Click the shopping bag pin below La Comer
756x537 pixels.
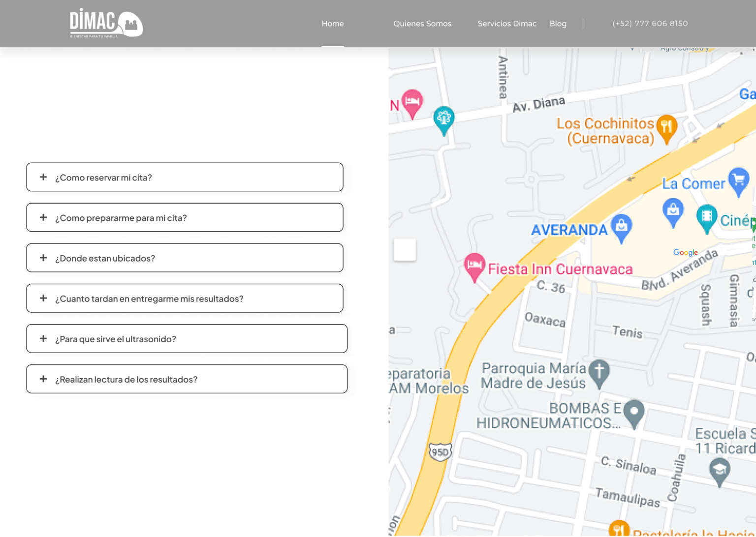(673, 212)
